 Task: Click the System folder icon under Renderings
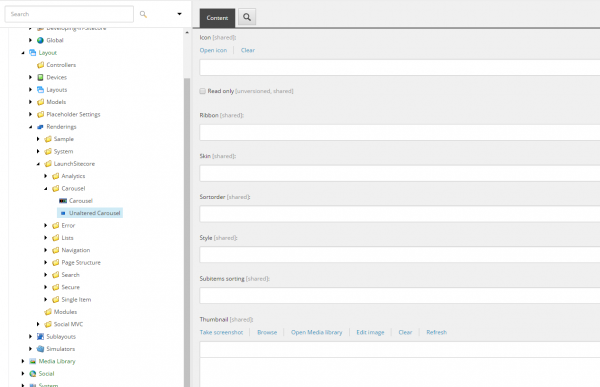click(48, 152)
